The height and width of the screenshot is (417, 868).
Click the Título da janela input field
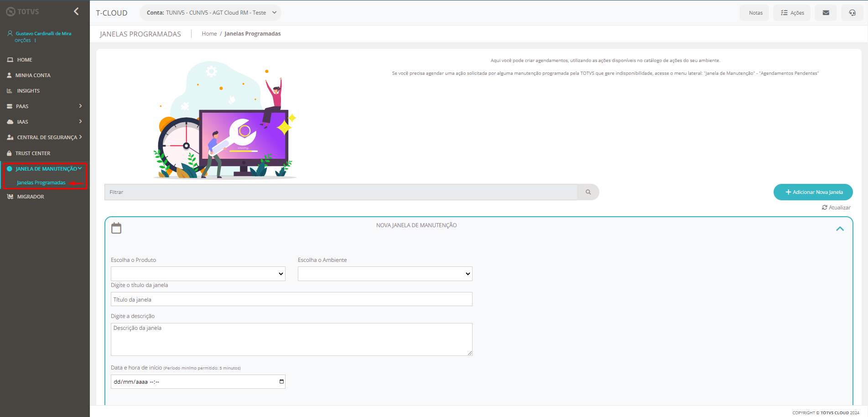pyautogui.click(x=291, y=299)
